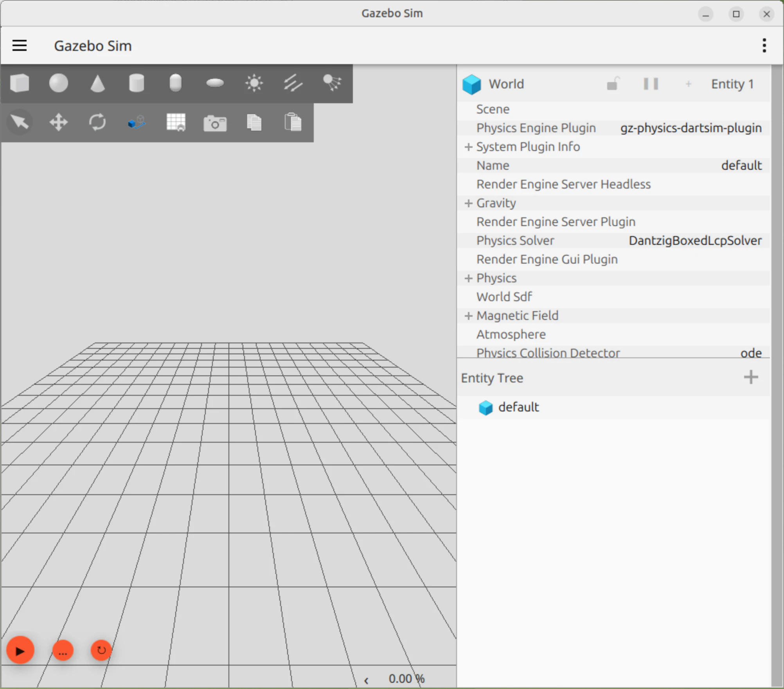This screenshot has height=689, width=784.
Task: Add a directional light
Action: pyautogui.click(x=293, y=83)
